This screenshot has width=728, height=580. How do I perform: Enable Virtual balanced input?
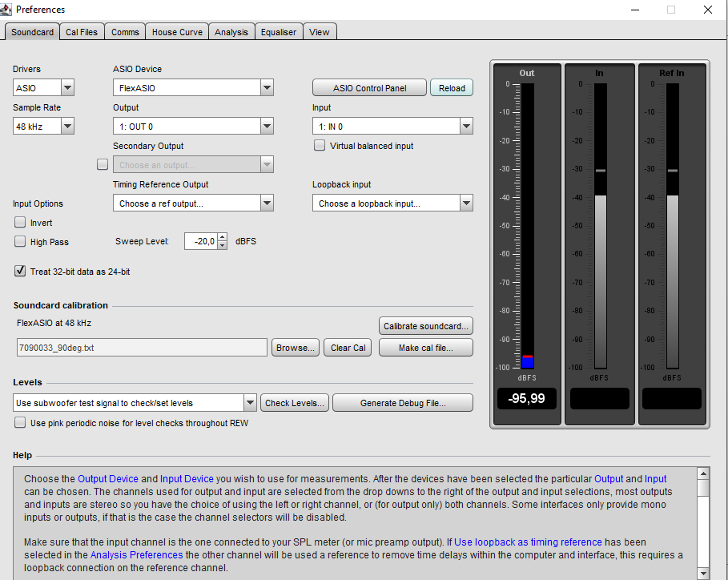coord(320,145)
